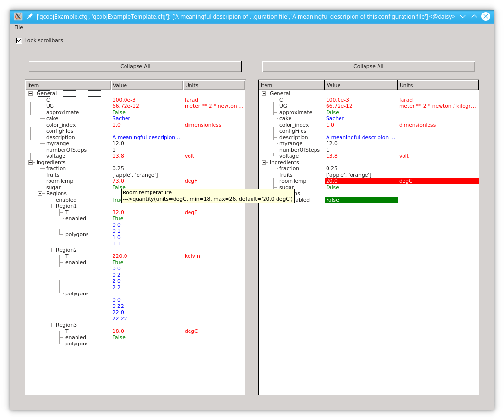The height and width of the screenshot is (420, 504).
Task: Toggle the pin window icon in title bar
Action: (30, 16)
